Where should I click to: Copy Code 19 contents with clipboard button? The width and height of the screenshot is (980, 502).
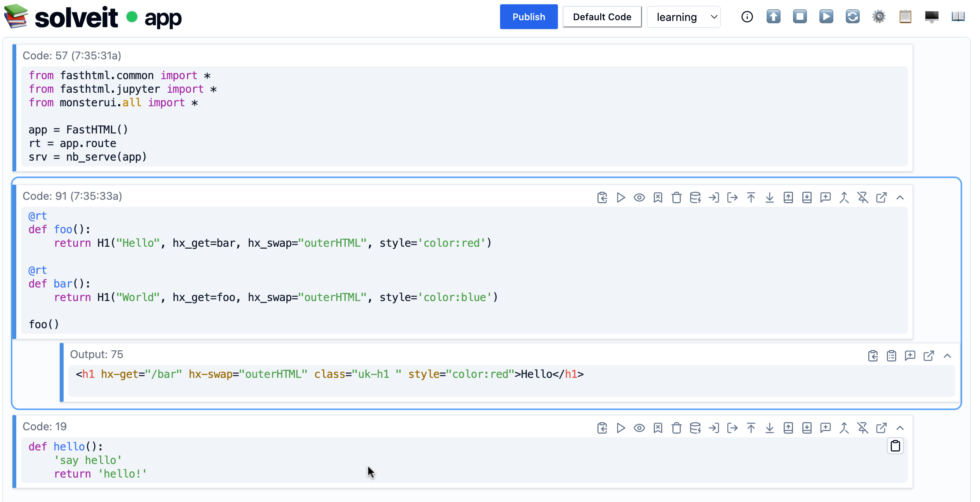pos(895,446)
